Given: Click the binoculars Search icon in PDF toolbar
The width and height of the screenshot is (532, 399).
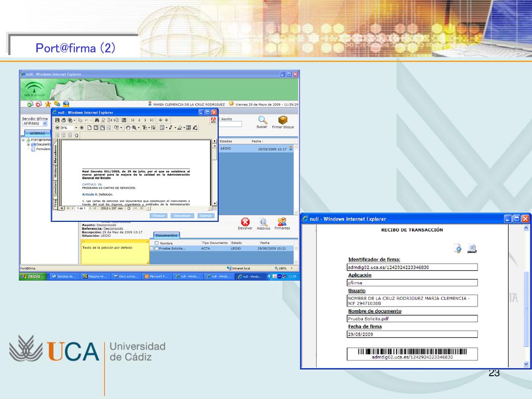Looking at the screenshot, I should click(97, 120).
